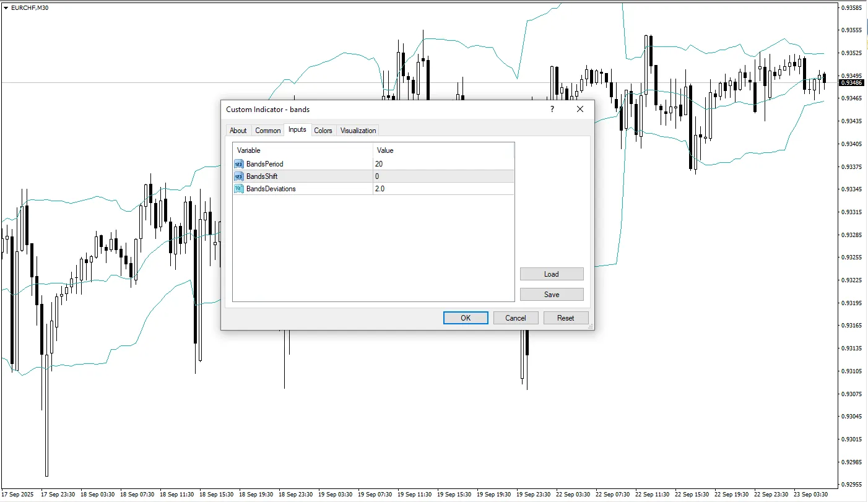Switch to the About tab
Image resolution: width=868 pixels, height=502 pixels.
tap(238, 131)
